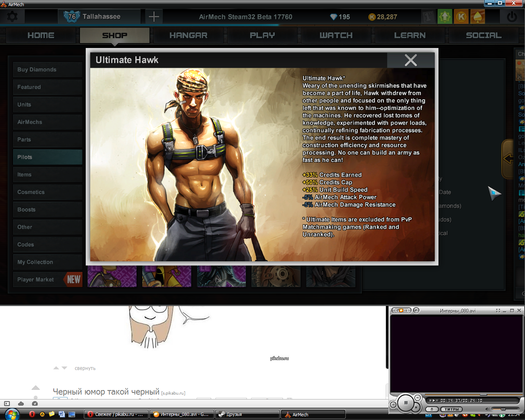The width and height of the screenshot is (525, 420).
Task: Open the Codes section
Action: pyautogui.click(x=48, y=244)
